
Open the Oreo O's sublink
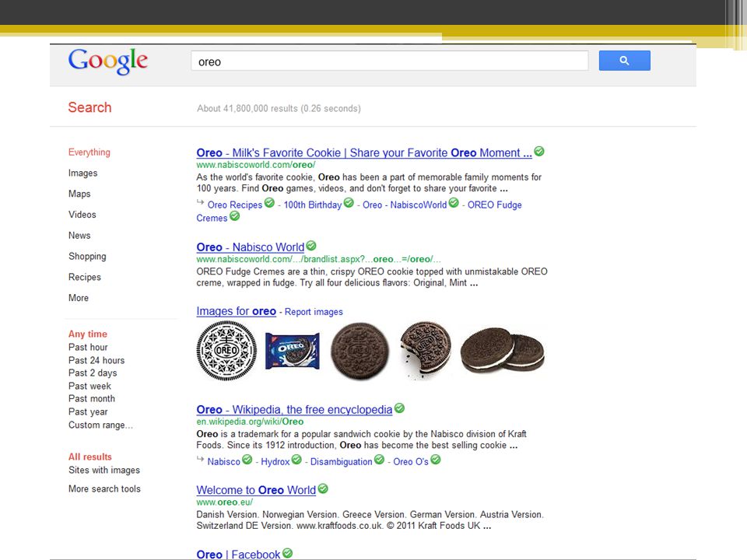pos(411,461)
